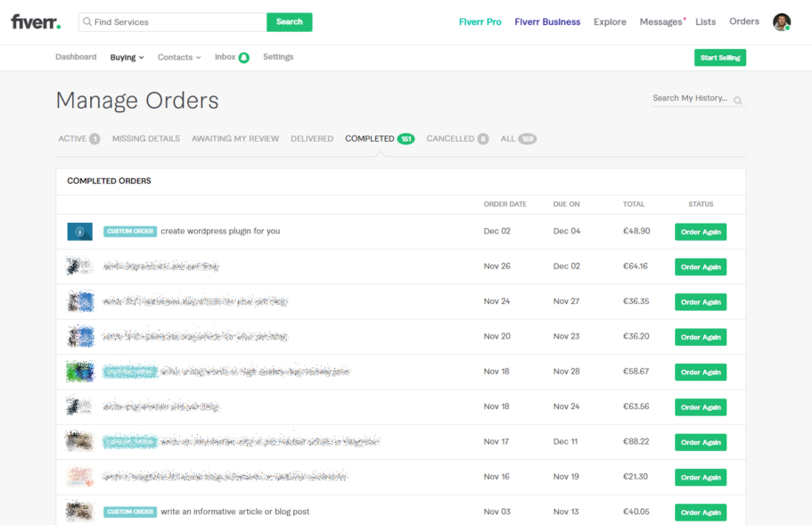Click the Fiverr logo
This screenshot has height=525, width=812.
(36, 21)
